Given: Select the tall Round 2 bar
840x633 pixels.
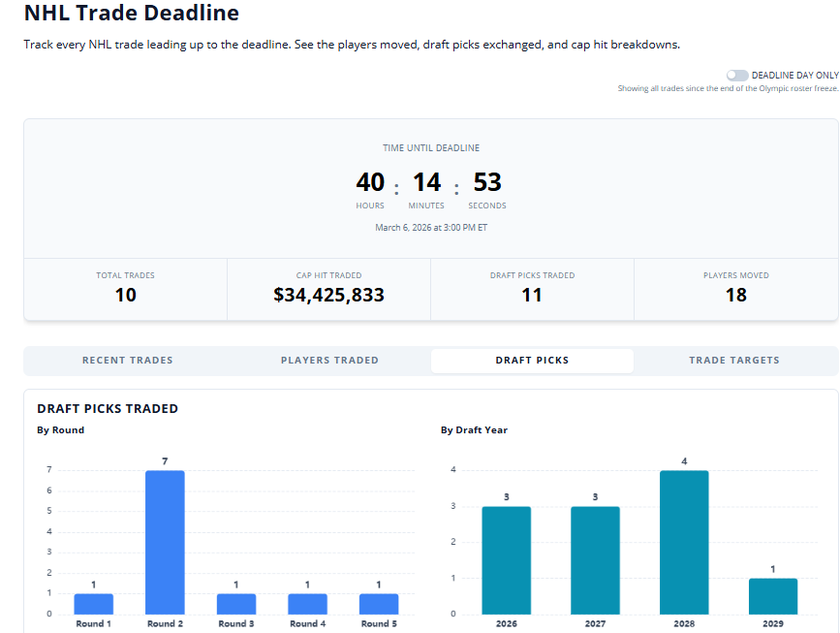Looking at the screenshot, I should 165,542.
